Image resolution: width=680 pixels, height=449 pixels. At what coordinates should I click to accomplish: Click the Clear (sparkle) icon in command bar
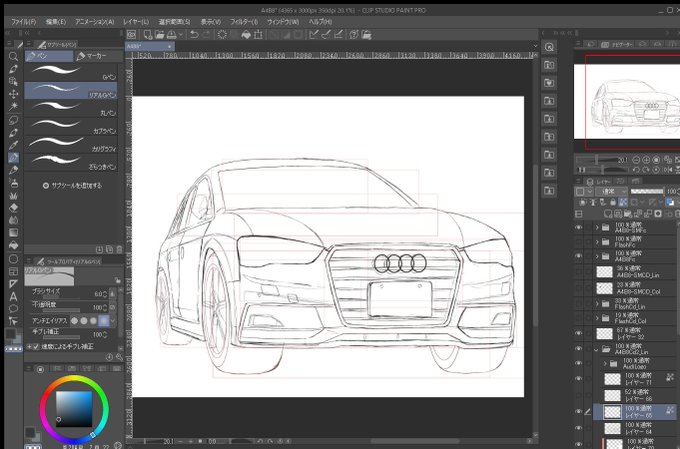[x=222, y=34]
